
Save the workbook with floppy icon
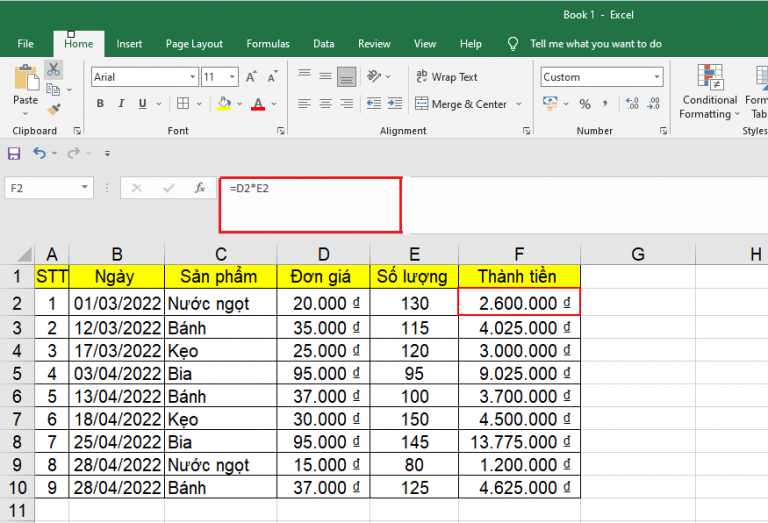coord(14,154)
